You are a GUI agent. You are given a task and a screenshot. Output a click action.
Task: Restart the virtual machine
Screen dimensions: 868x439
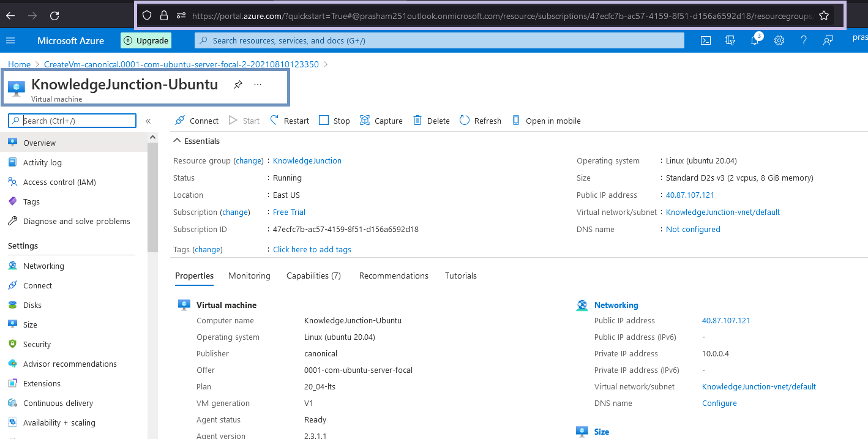(x=290, y=121)
